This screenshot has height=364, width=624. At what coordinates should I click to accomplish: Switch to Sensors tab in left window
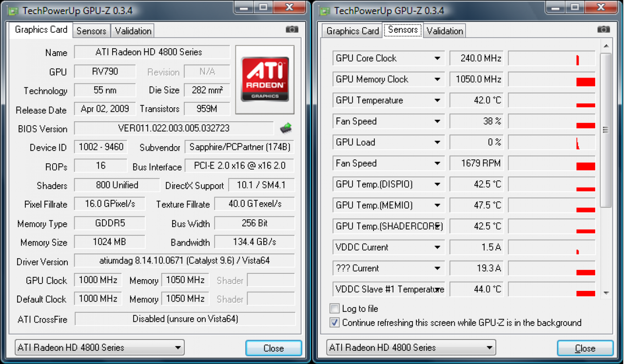click(91, 31)
